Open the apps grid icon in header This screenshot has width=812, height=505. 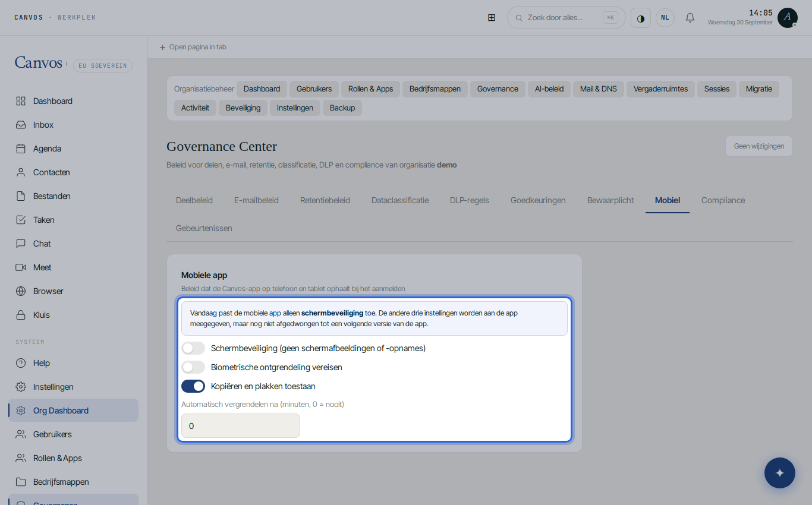coord(492,18)
